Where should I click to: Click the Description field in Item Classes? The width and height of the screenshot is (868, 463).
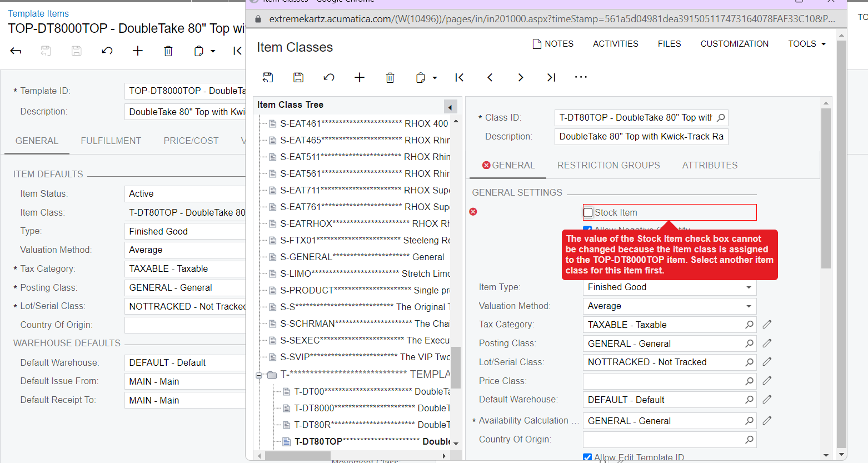click(x=641, y=137)
